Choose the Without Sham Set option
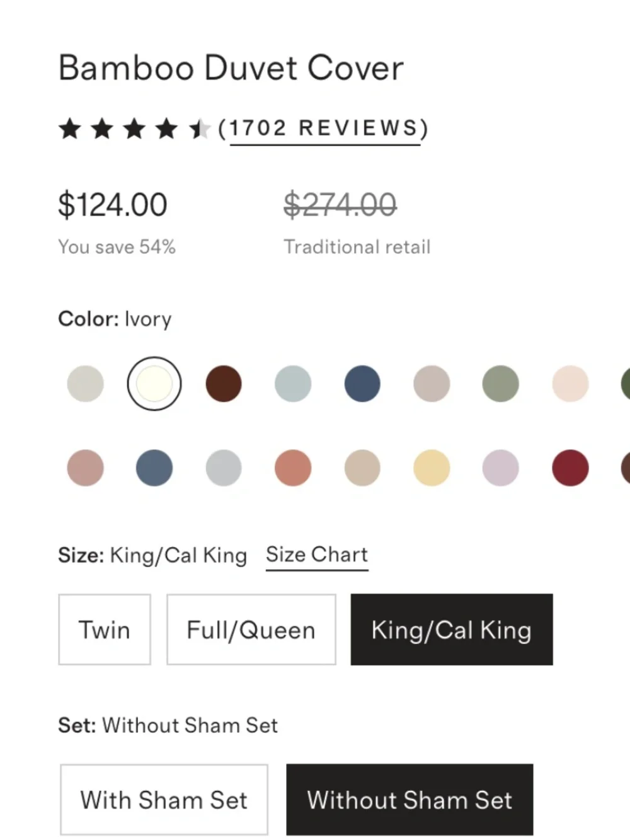This screenshot has height=840, width=630. click(409, 800)
